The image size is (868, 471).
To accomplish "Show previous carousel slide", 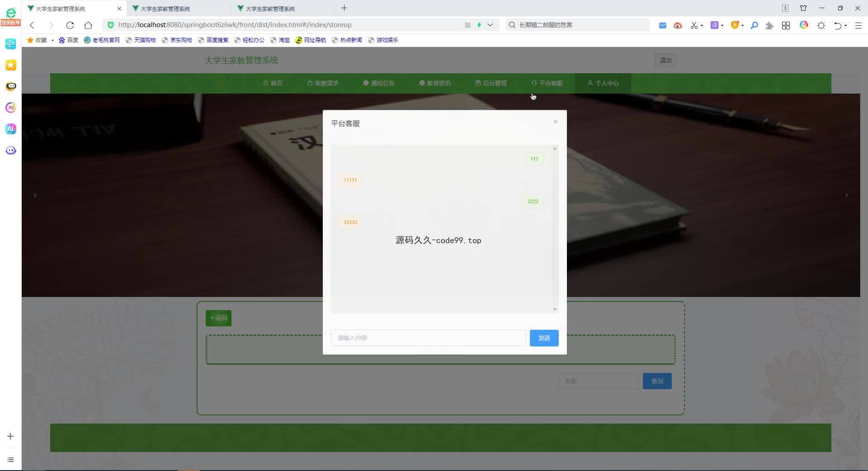I will tap(35, 195).
